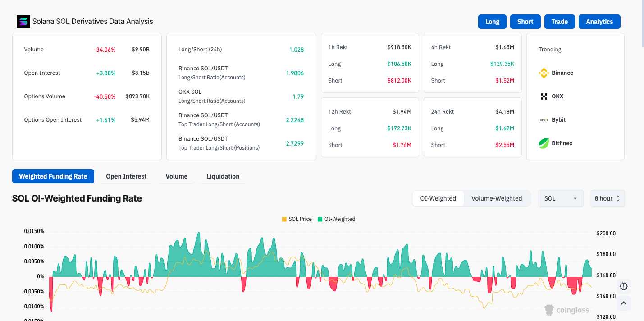Click the Bybit logo icon

pos(544,120)
